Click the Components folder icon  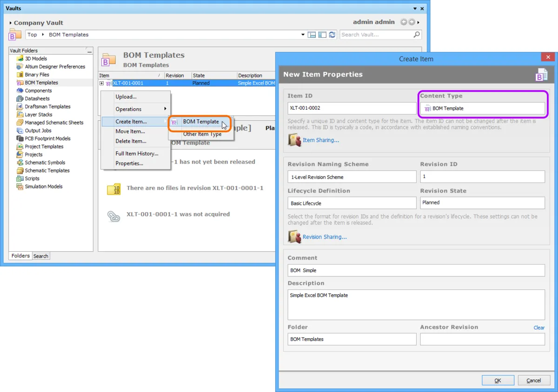(x=20, y=91)
